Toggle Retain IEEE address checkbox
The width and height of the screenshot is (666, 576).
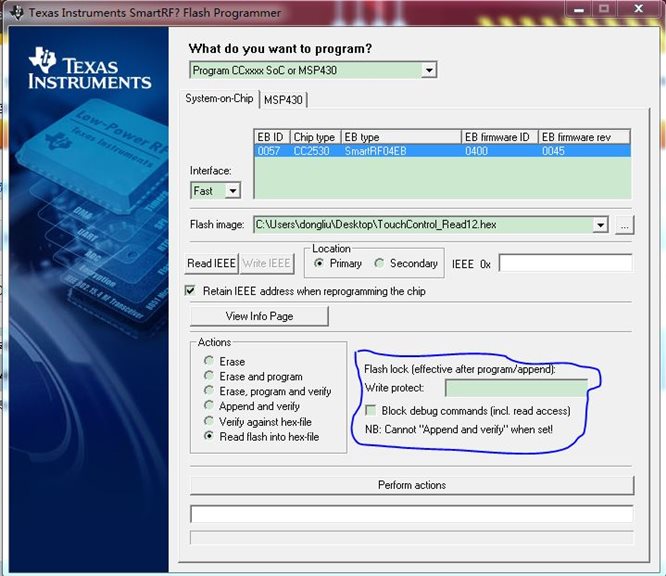pos(190,291)
